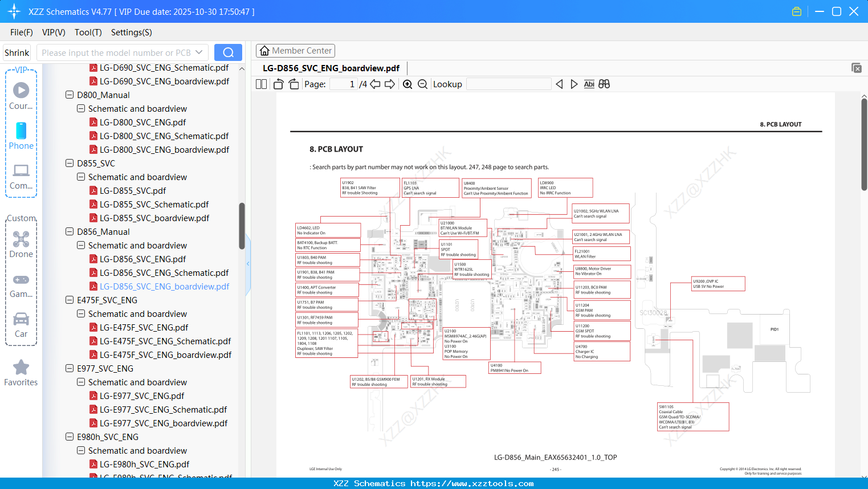Screen dimensions: 868x489
Task: Toggle the Abi match-case lookup option
Action: click(589, 84)
